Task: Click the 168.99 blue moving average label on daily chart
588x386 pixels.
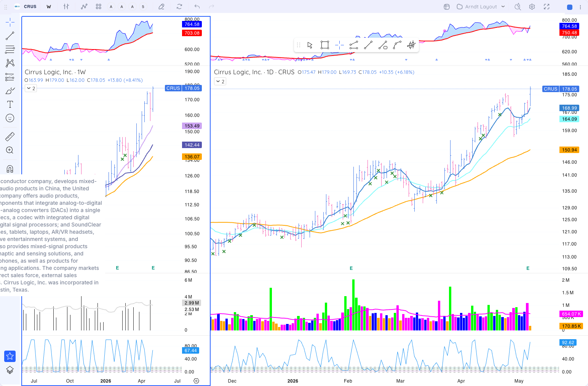Action: [x=569, y=108]
